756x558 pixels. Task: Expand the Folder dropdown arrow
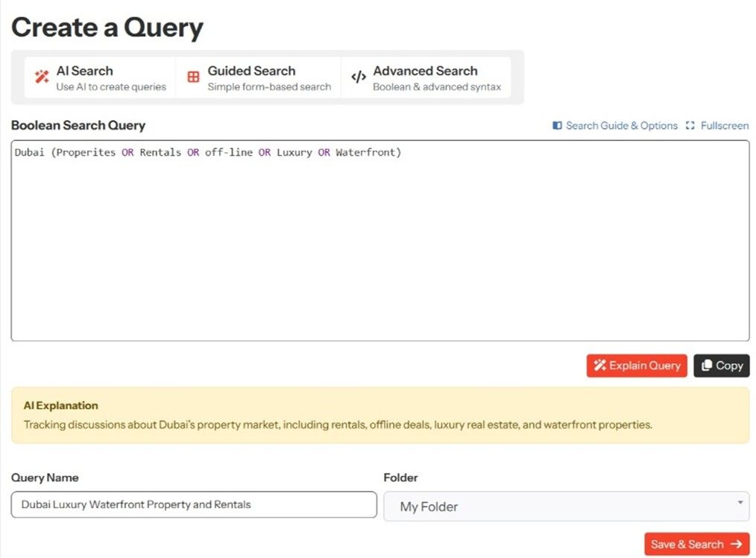(740, 503)
